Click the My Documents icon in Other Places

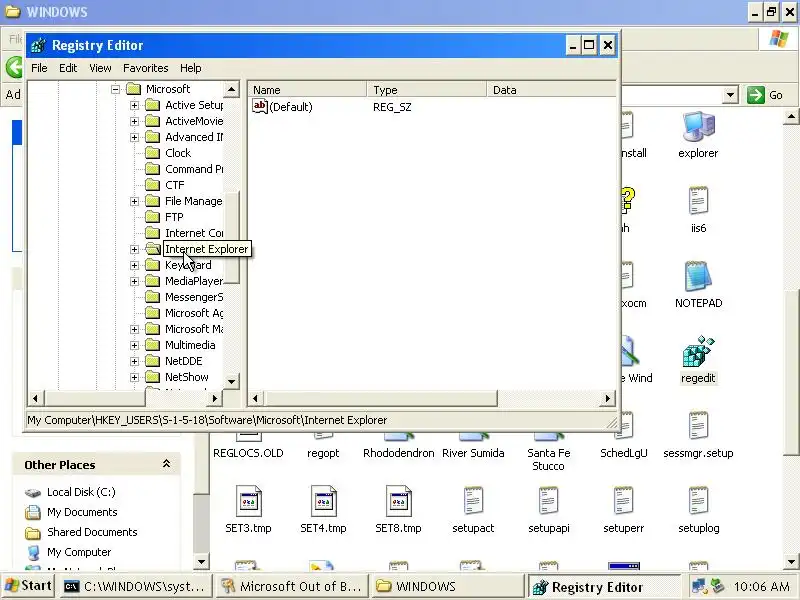coord(33,512)
